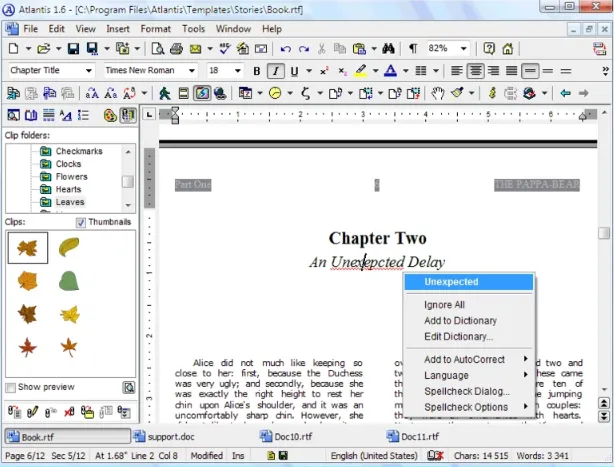
Task: Apply highlight color marker icon
Action: [360, 71]
